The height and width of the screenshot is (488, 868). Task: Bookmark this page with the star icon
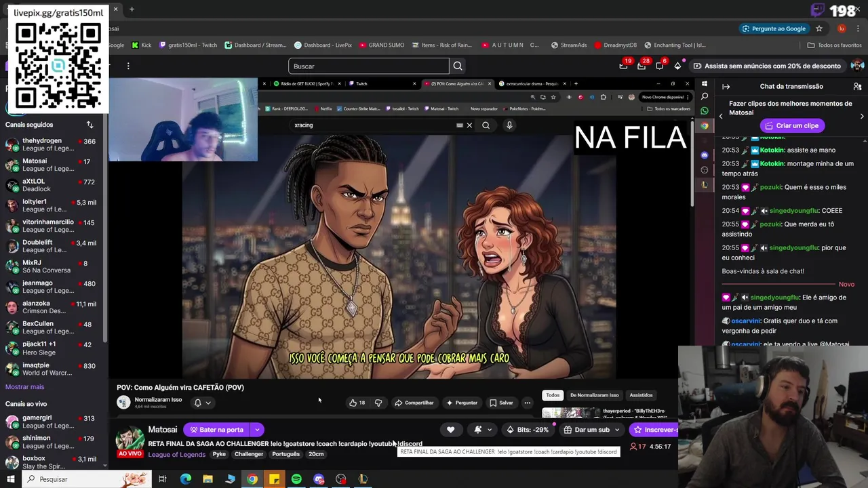coord(819,28)
